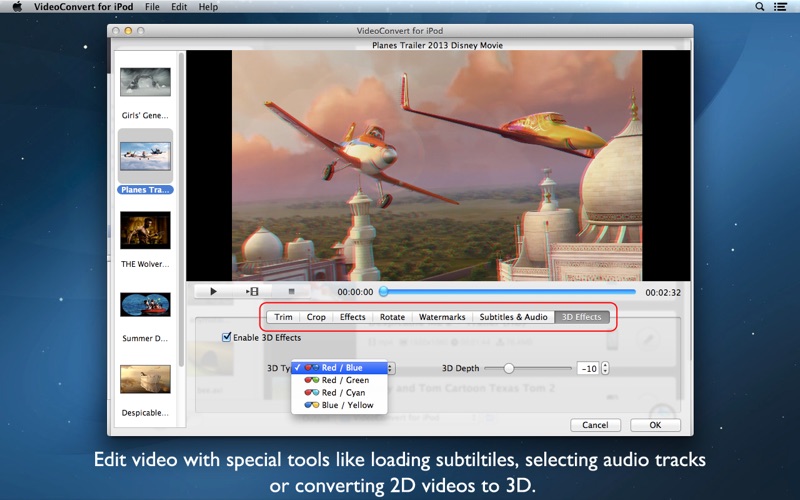This screenshot has width=800, height=500.
Task: Open the Notification Center list icon
Action: [780, 7]
